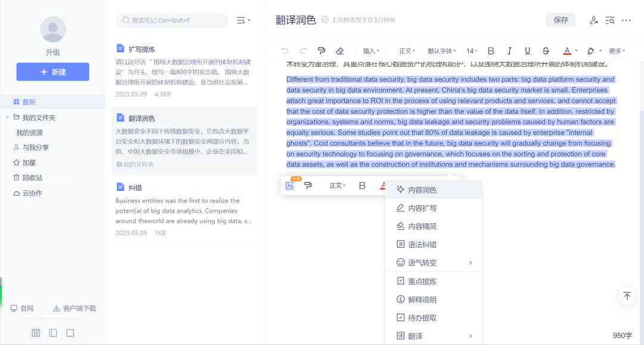This screenshot has height=345, width=644.
Task: Open font color dropdown arrow
Action: tap(576, 51)
